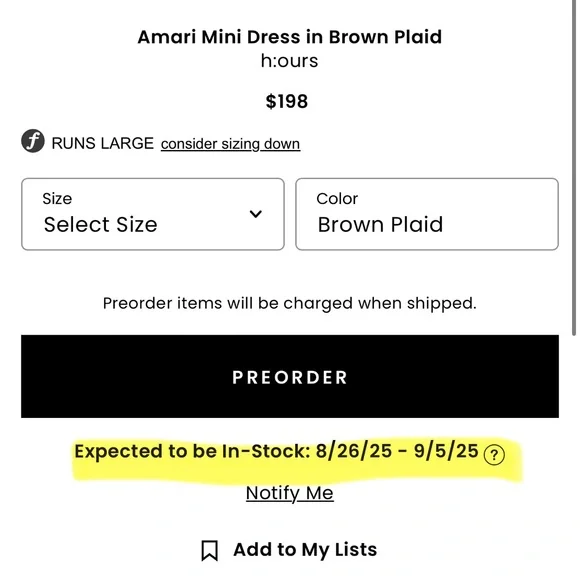Open the 'consider sizing down' link
Screen dimensions: 580x580
230,144
